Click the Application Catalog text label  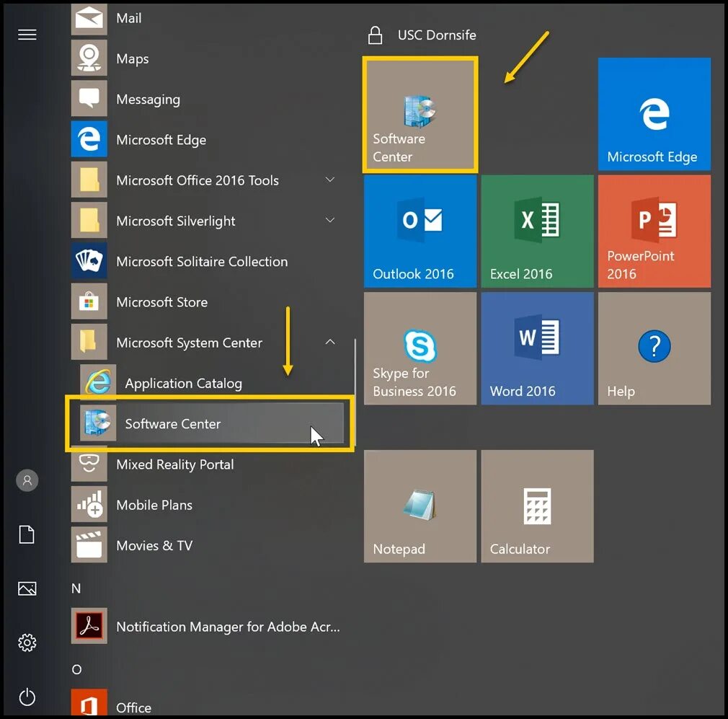click(x=183, y=383)
